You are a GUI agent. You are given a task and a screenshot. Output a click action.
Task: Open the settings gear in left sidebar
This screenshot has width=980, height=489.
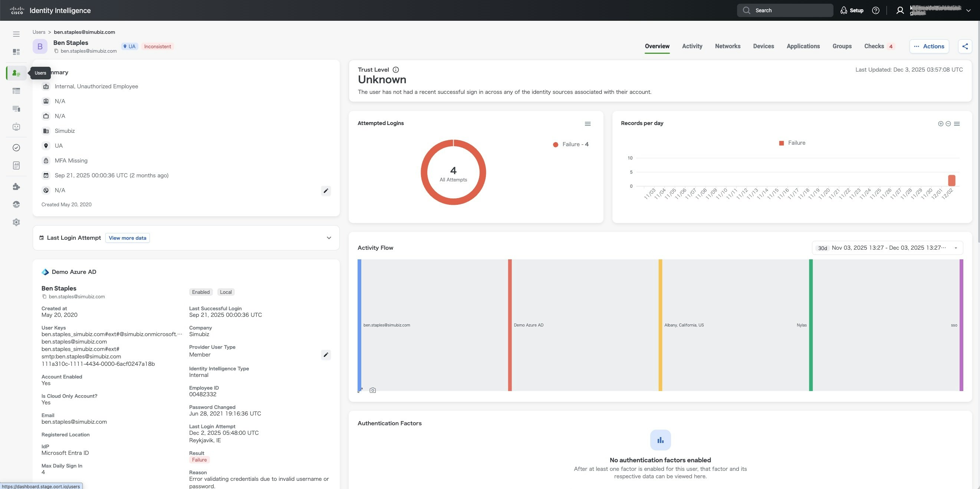[16, 222]
